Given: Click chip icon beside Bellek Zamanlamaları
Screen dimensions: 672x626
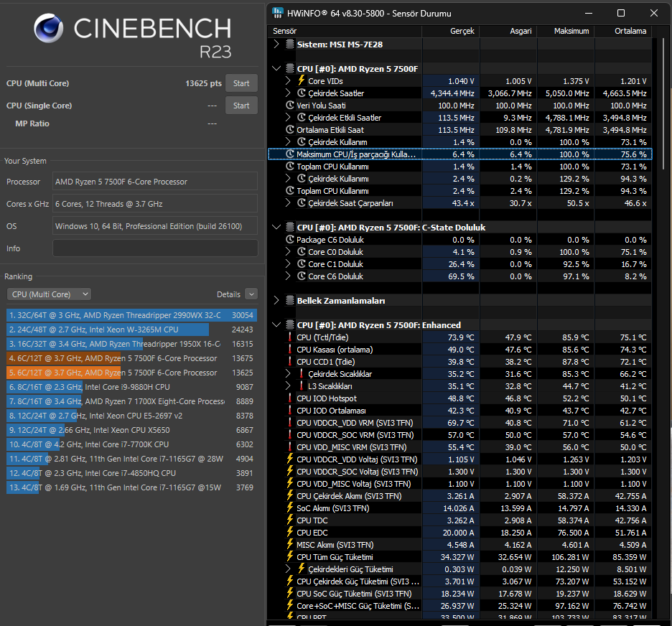Looking at the screenshot, I should 290,300.
